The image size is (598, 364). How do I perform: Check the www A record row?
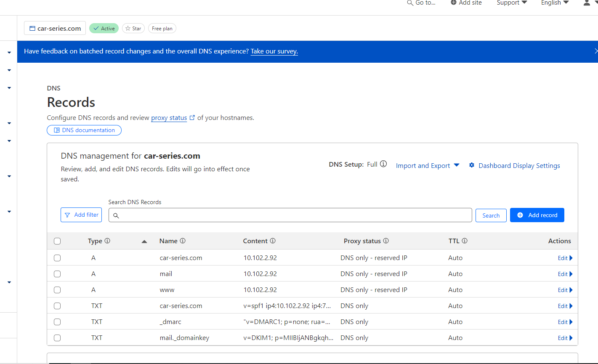click(x=57, y=290)
